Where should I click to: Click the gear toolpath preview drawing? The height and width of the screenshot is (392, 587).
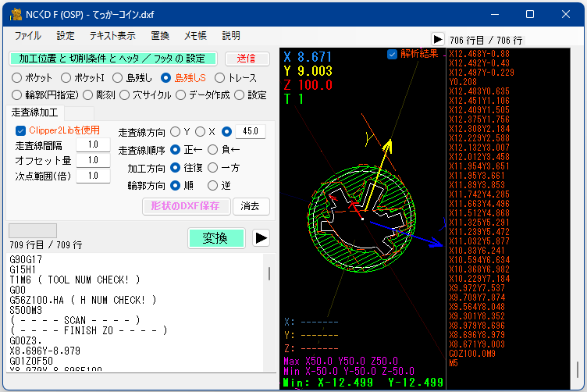coord(362,219)
